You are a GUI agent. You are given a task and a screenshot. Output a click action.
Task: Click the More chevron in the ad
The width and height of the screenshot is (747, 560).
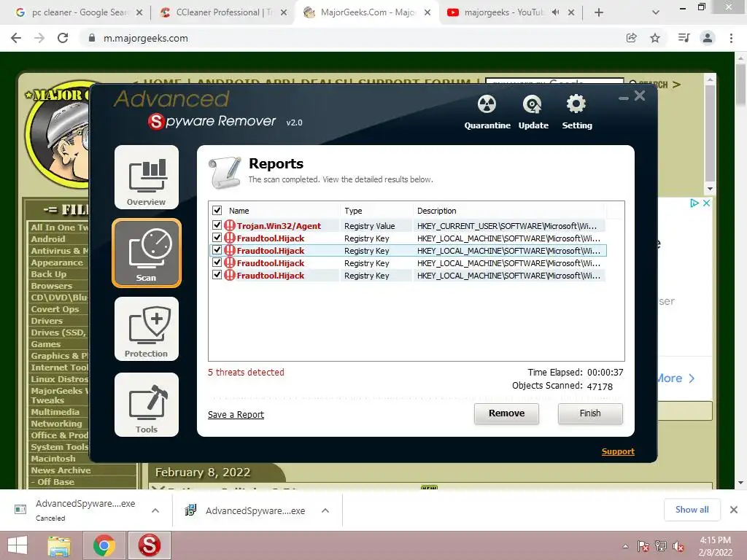coord(692,378)
